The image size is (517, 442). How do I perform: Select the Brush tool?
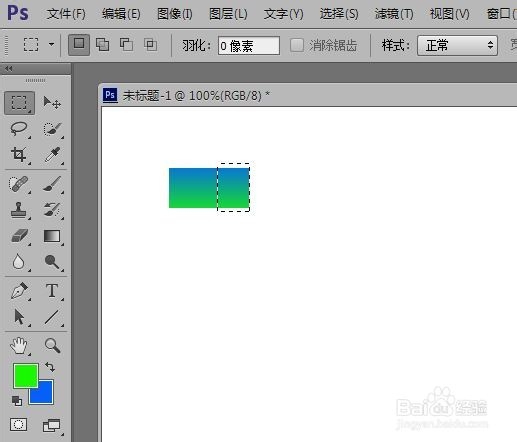pyautogui.click(x=52, y=184)
